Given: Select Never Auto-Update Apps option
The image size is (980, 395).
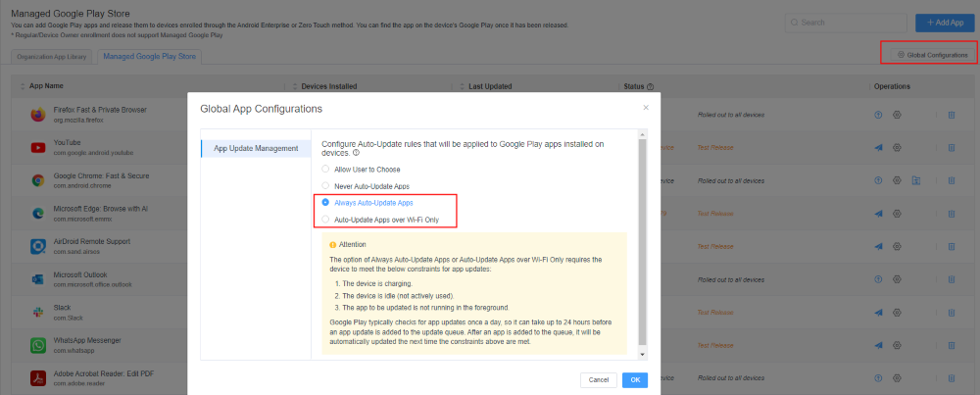Looking at the screenshot, I should pyautogui.click(x=325, y=185).
